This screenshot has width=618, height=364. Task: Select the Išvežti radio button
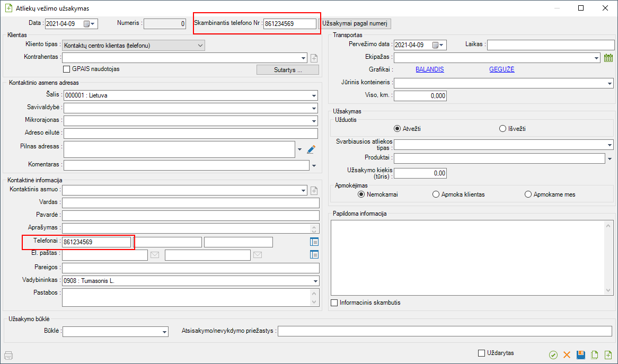pyautogui.click(x=502, y=128)
